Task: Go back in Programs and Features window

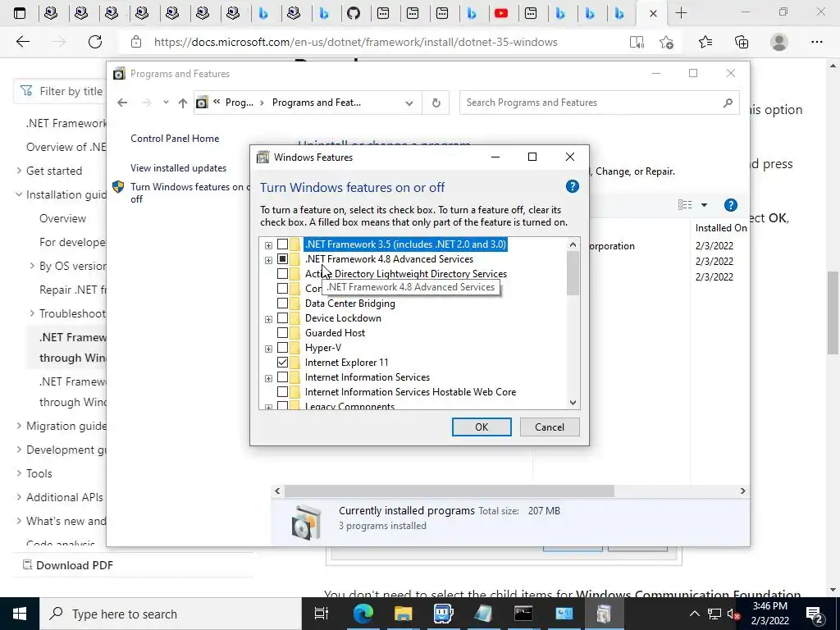Action: (x=122, y=103)
